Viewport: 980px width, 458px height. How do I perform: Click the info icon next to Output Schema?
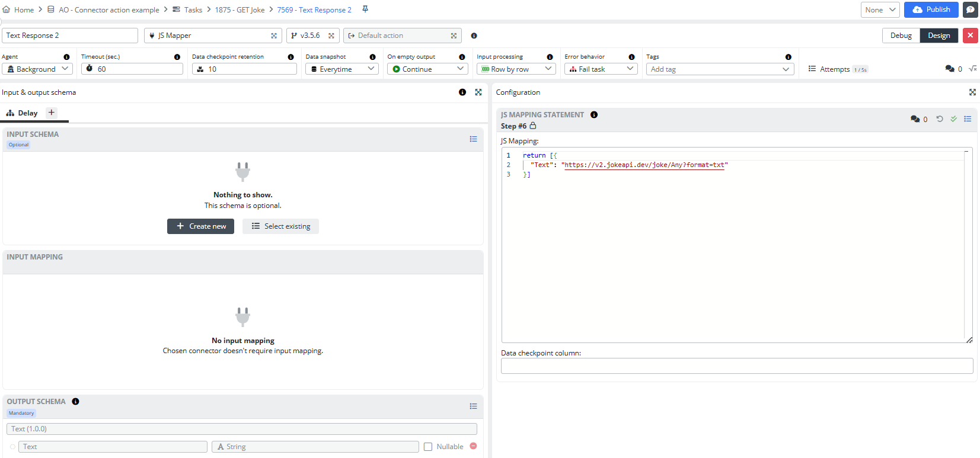pyautogui.click(x=75, y=402)
